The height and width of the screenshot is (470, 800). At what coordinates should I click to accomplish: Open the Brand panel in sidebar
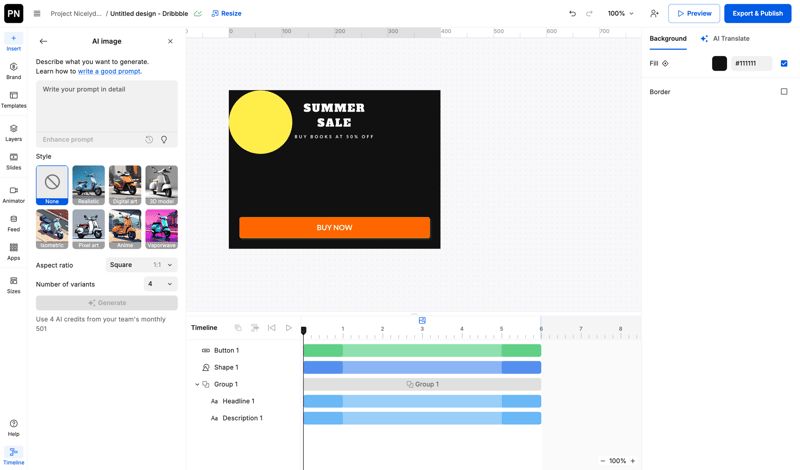point(13,70)
